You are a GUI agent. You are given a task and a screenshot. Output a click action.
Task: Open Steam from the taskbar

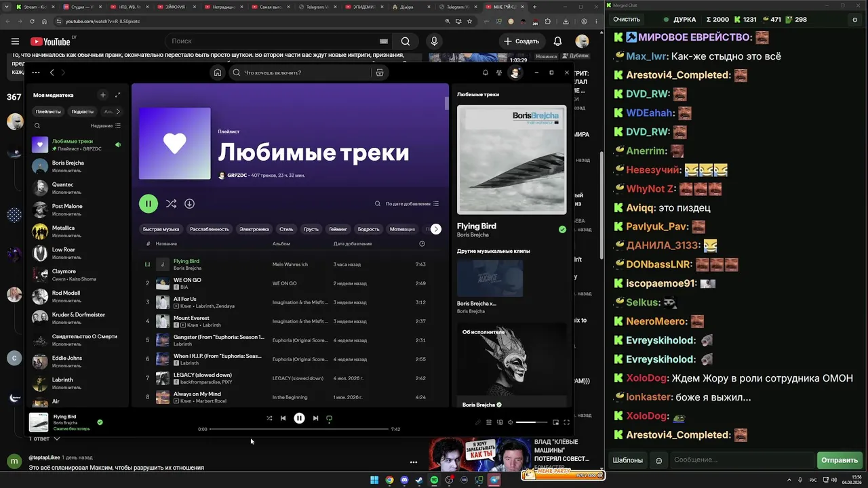(420, 480)
